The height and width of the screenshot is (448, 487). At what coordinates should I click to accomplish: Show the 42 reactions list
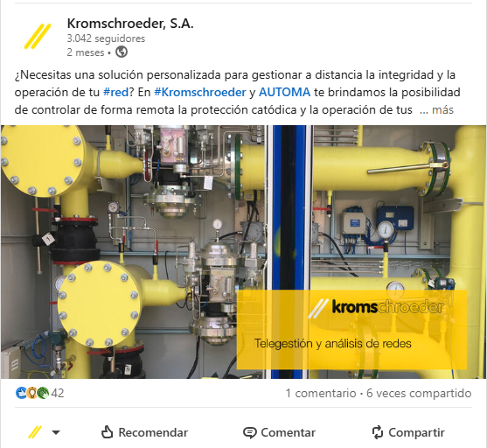point(58,393)
